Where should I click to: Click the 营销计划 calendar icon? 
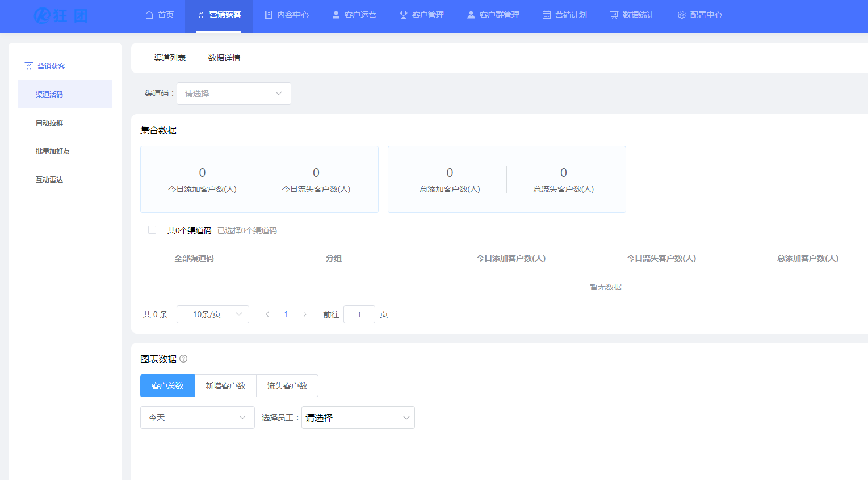[x=547, y=15]
